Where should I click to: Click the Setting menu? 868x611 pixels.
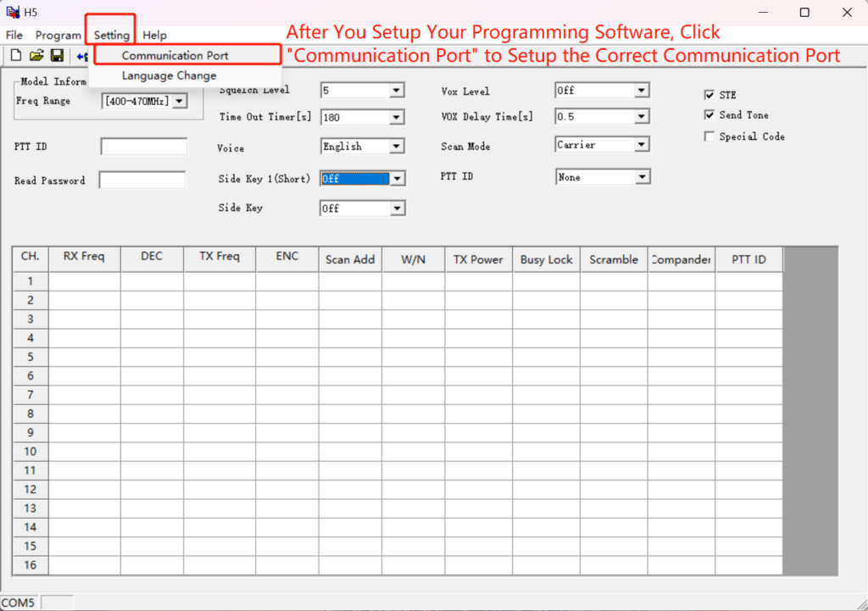click(111, 35)
